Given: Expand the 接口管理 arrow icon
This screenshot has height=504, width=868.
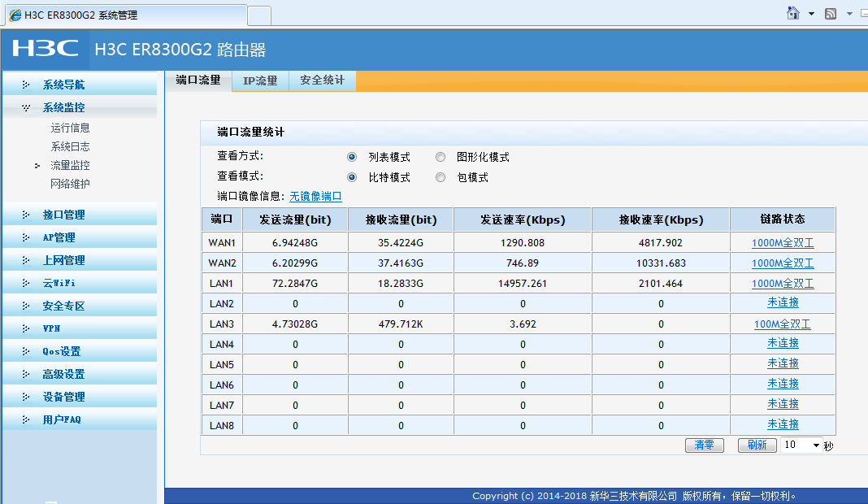Looking at the screenshot, I should (25, 215).
